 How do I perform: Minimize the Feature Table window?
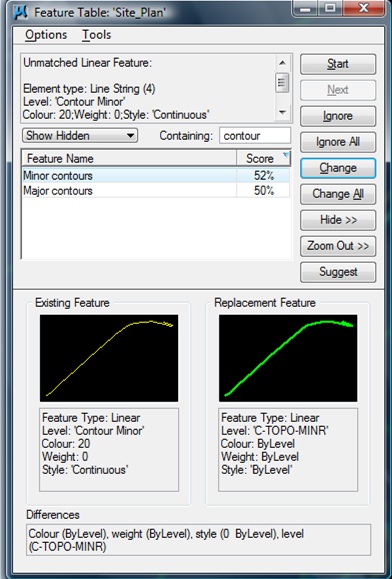(x=305, y=8)
